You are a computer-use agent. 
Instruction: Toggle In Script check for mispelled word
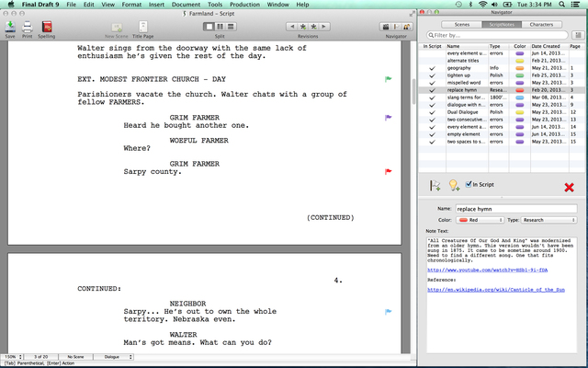432,83
